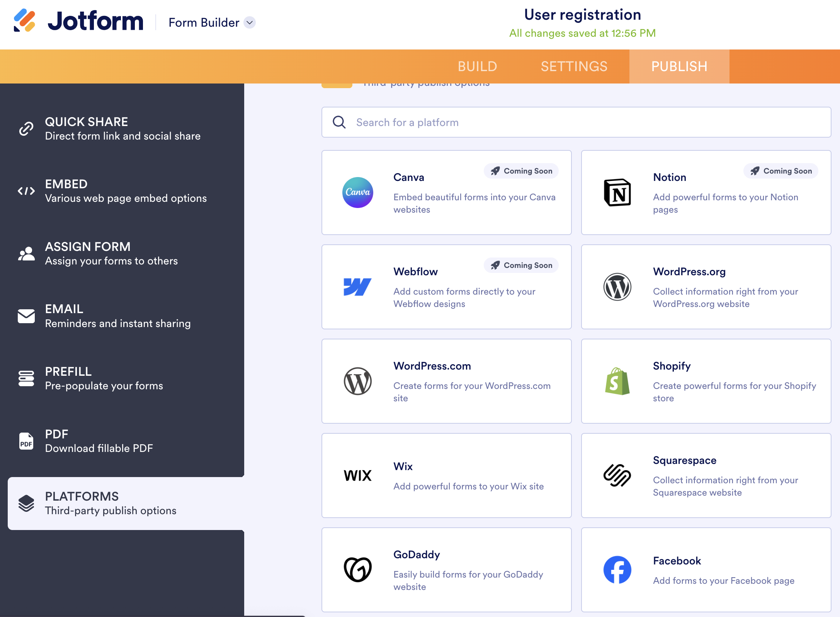Image resolution: width=840 pixels, height=617 pixels.
Task: Click Coming Soon badge on Webflow card
Action: (521, 265)
